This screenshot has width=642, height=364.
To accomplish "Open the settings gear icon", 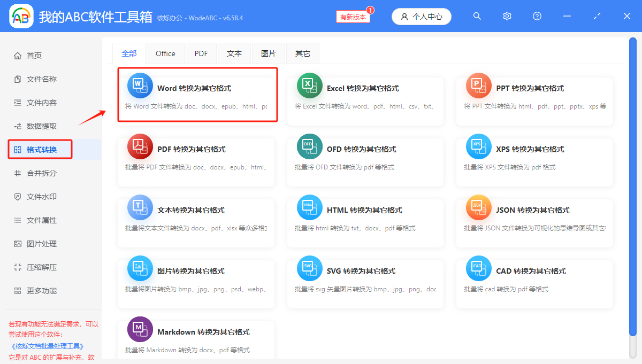I will tap(507, 16).
